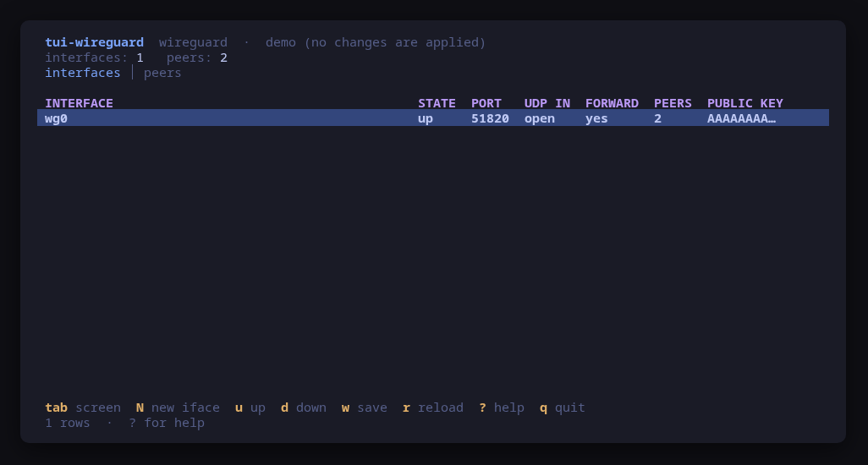868x465 pixels.
Task: Click the 'open' UDP IN value
Action: 540,118
